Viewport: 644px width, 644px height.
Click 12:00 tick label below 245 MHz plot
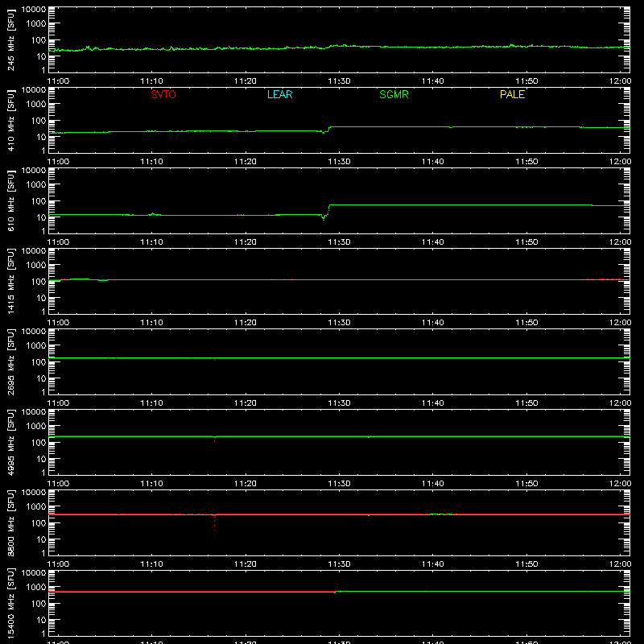point(620,81)
